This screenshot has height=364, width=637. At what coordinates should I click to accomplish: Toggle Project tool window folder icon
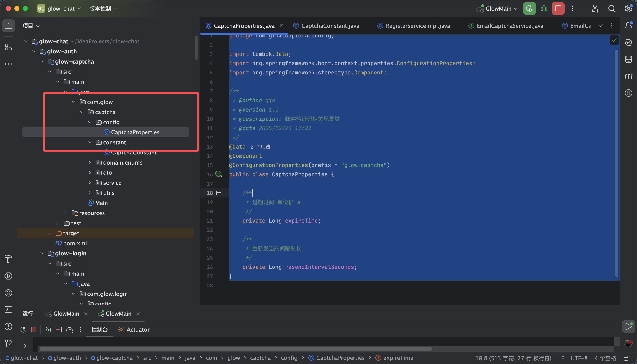8,25
